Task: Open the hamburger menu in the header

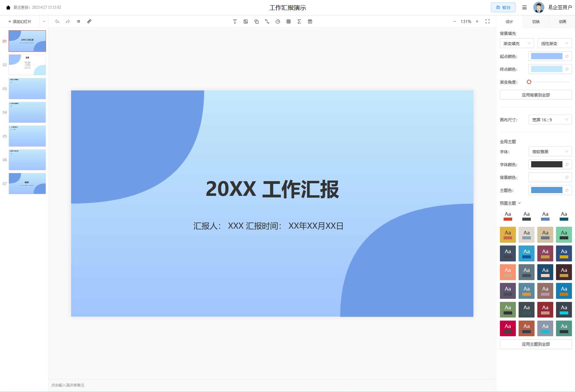Action: coord(524,7)
